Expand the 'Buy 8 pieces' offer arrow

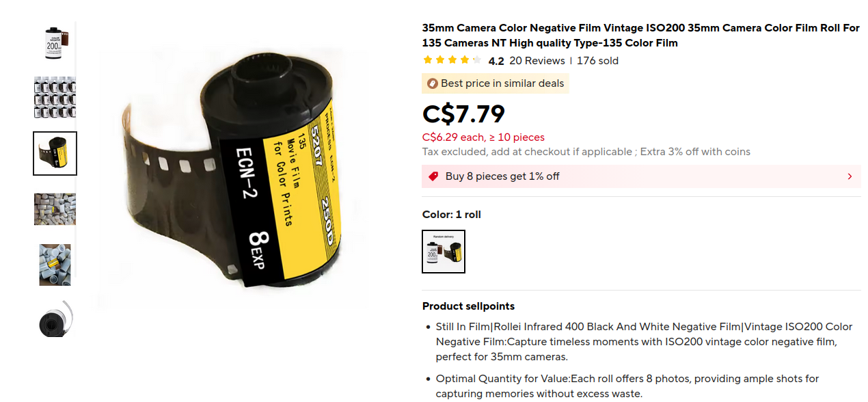[850, 176]
